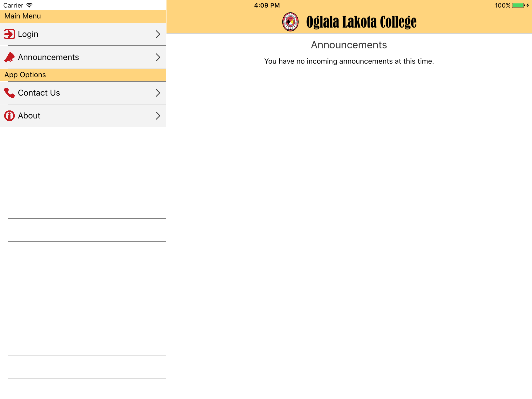
Task: Open the About menu item
Action: pos(83,116)
